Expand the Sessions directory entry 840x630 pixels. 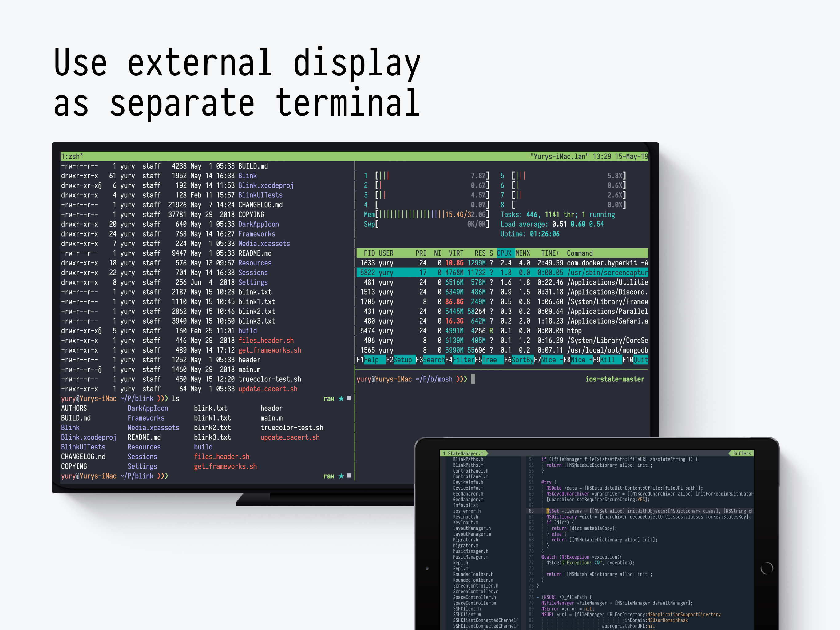point(253,273)
